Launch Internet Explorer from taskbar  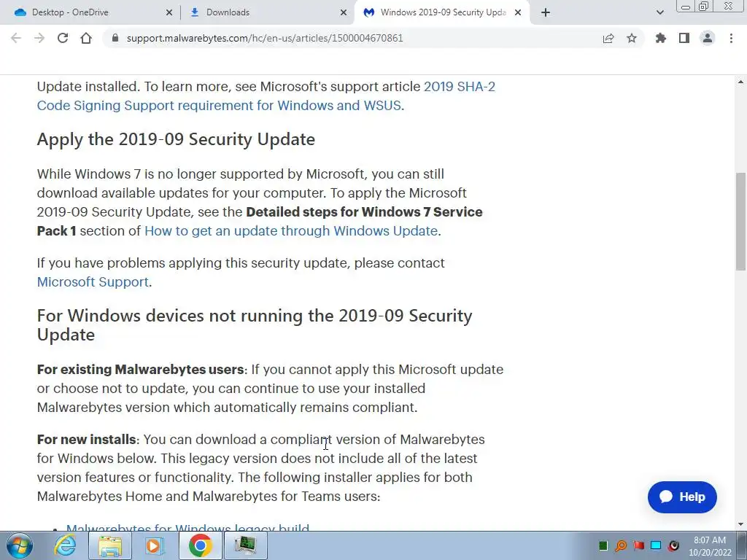(x=65, y=545)
